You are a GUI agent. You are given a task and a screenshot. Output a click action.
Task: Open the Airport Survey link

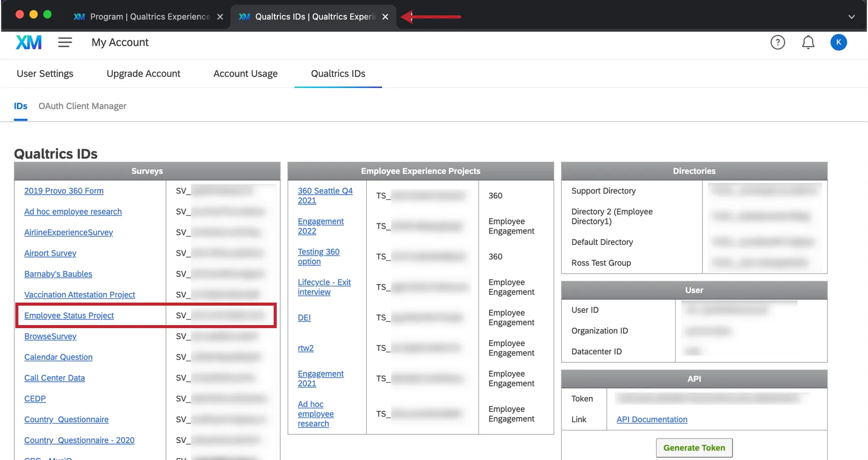(x=50, y=253)
